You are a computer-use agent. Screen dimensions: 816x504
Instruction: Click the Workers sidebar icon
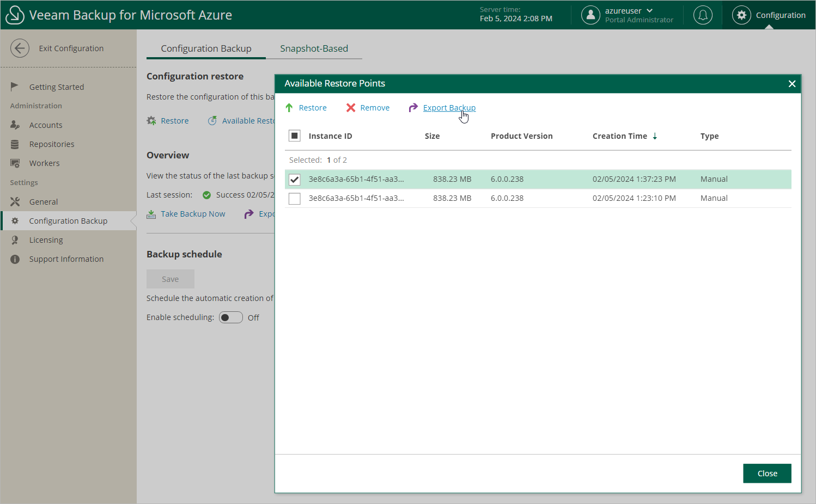(x=15, y=163)
